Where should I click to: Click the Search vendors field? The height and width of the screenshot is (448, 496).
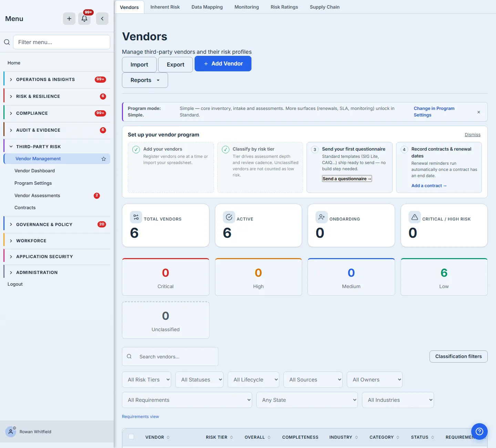pos(170,356)
